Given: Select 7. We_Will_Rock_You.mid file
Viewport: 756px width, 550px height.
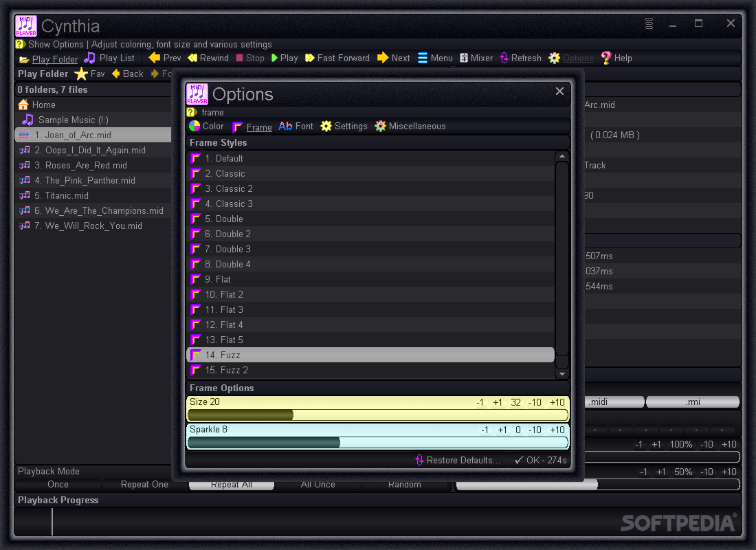Looking at the screenshot, I should [x=93, y=225].
